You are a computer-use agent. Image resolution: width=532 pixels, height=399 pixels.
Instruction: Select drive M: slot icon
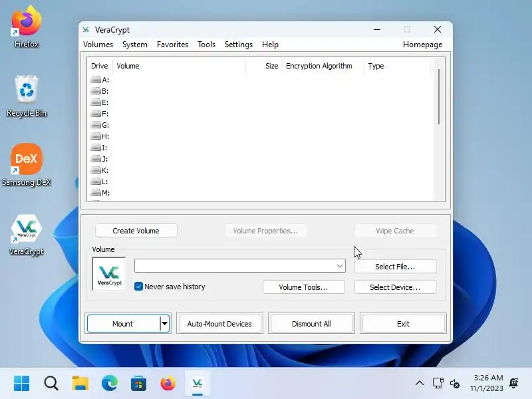coord(96,193)
